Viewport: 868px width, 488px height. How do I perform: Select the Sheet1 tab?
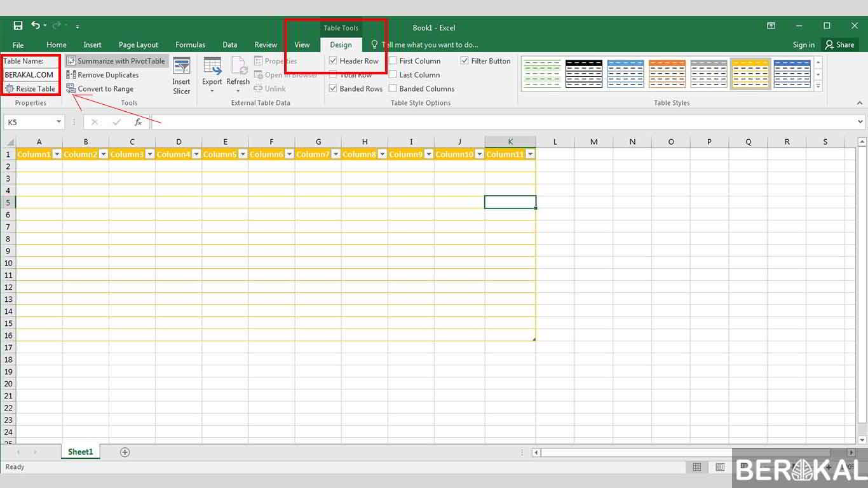pyautogui.click(x=81, y=452)
